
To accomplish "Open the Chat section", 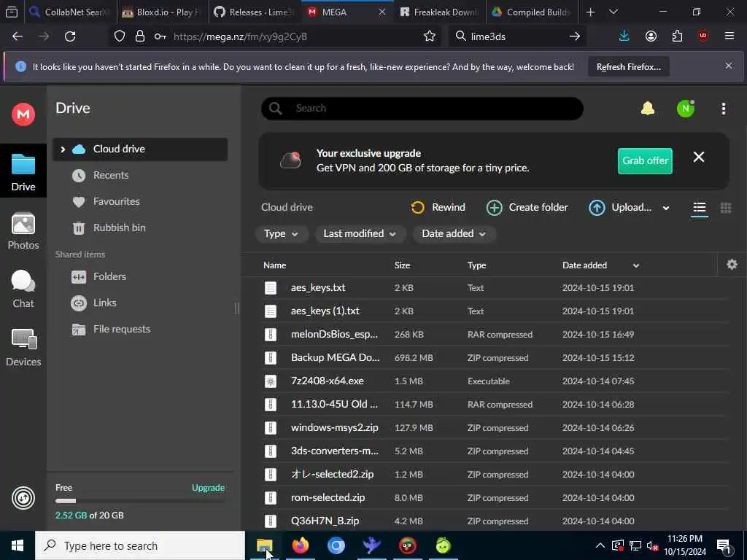I will click(23, 289).
